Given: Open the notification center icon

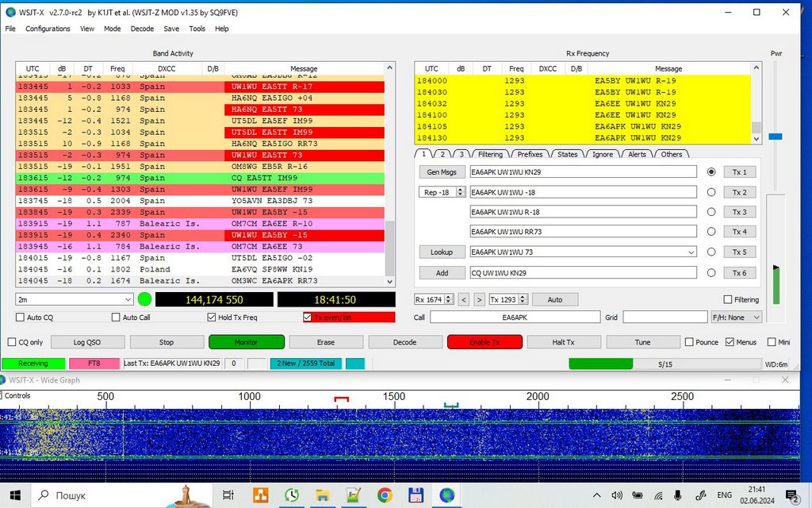Looking at the screenshot, I should 792,496.
